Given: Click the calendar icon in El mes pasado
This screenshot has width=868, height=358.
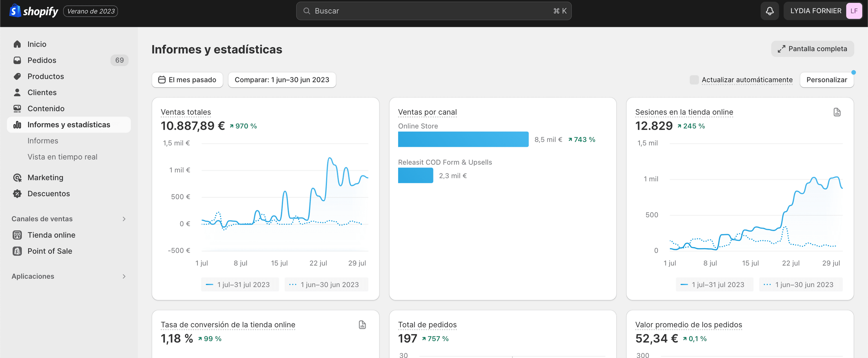Looking at the screenshot, I should click(162, 80).
